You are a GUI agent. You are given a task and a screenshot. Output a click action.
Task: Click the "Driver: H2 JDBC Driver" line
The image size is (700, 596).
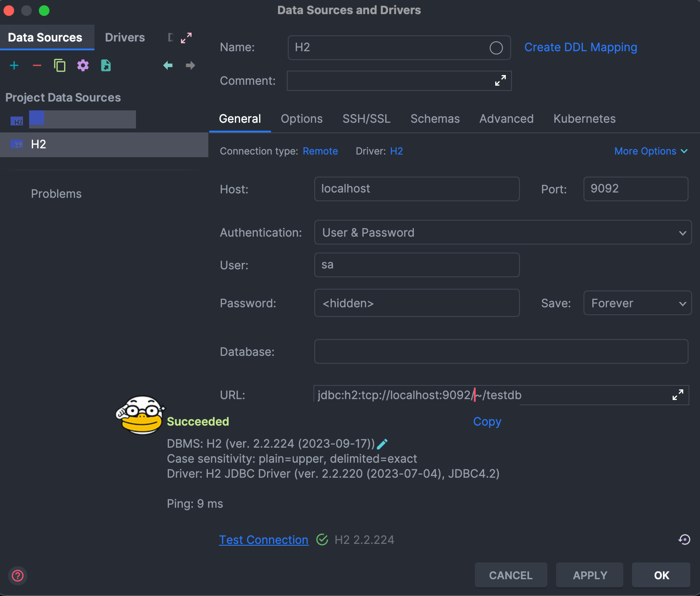(x=333, y=474)
